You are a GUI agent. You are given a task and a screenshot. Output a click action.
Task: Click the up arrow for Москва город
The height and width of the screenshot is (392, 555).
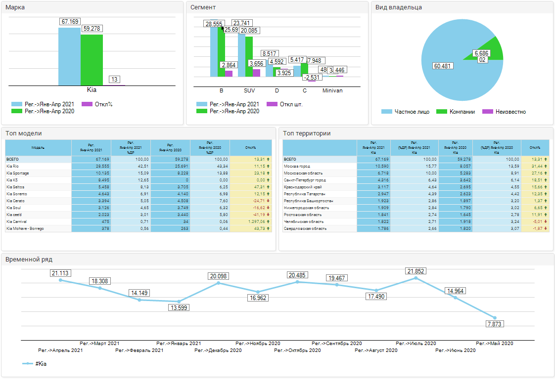[x=546, y=167]
